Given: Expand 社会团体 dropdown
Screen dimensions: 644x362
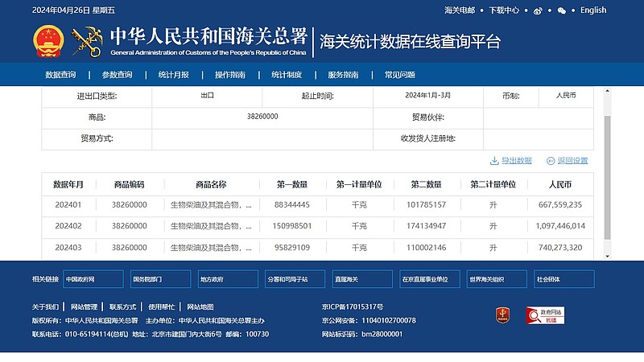Looking at the screenshot, I should pyautogui.click(x=564, y=279).
